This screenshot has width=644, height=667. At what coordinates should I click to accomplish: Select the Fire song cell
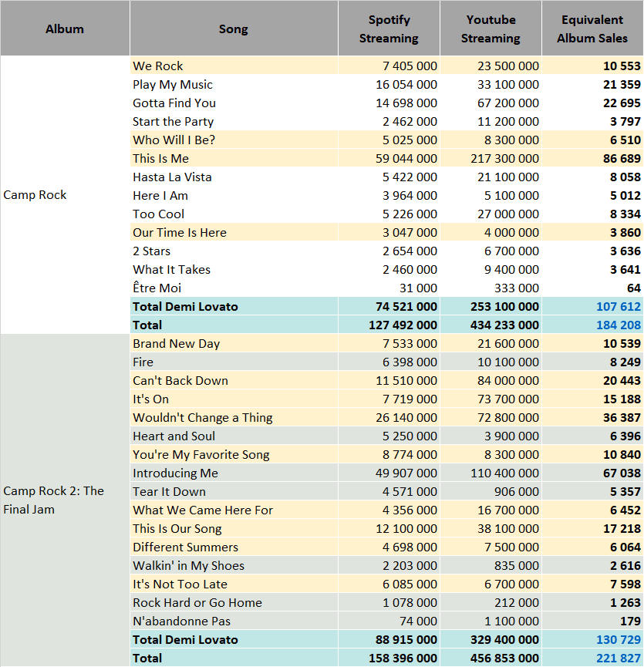[x=234, y=362]
